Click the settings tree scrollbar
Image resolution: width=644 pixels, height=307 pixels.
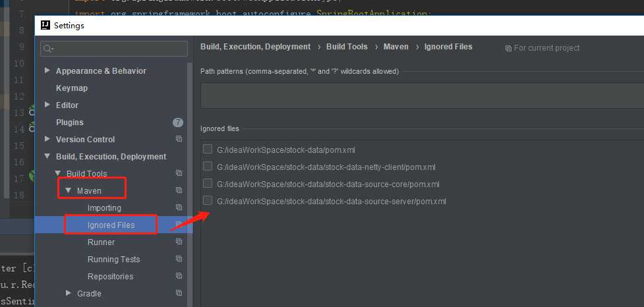coord(190,184)
